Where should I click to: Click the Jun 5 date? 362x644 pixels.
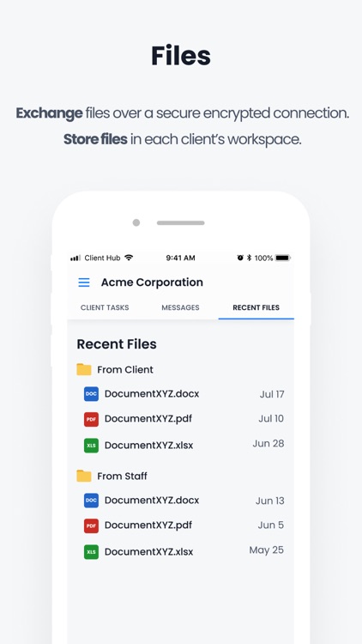(271, 525)
